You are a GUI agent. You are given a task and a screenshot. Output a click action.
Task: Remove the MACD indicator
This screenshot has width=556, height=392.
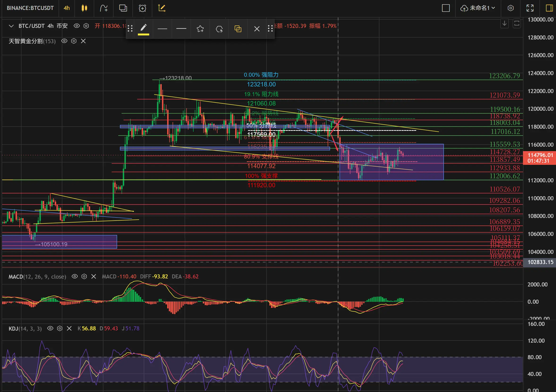pos(94,276)
